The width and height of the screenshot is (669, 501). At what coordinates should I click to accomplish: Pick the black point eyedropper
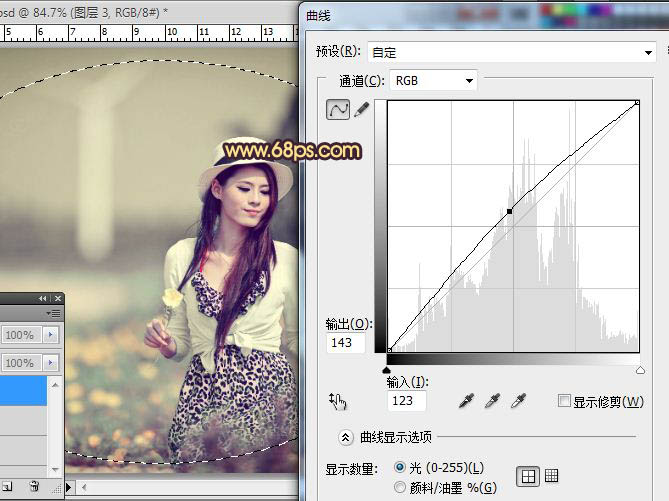coord(465,401)
